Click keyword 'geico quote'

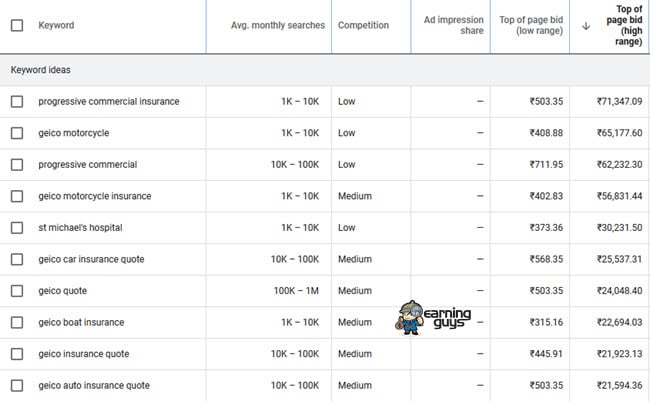[63, 291]
